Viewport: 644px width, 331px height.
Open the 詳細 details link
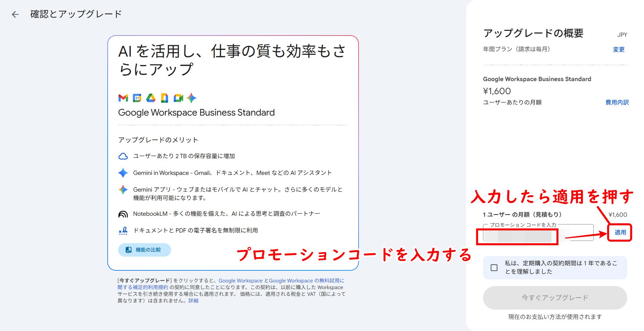point(193,301)
